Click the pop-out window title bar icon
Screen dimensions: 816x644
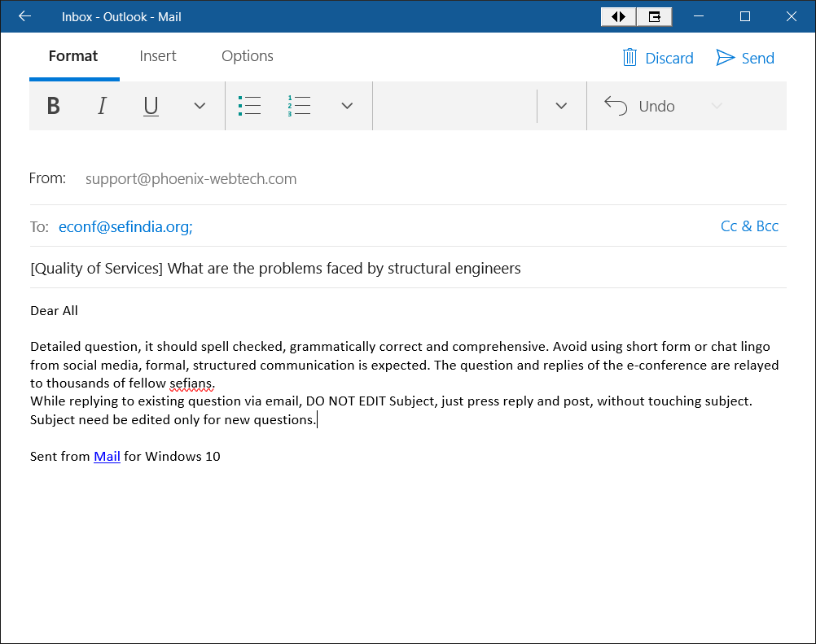[654, 16]
